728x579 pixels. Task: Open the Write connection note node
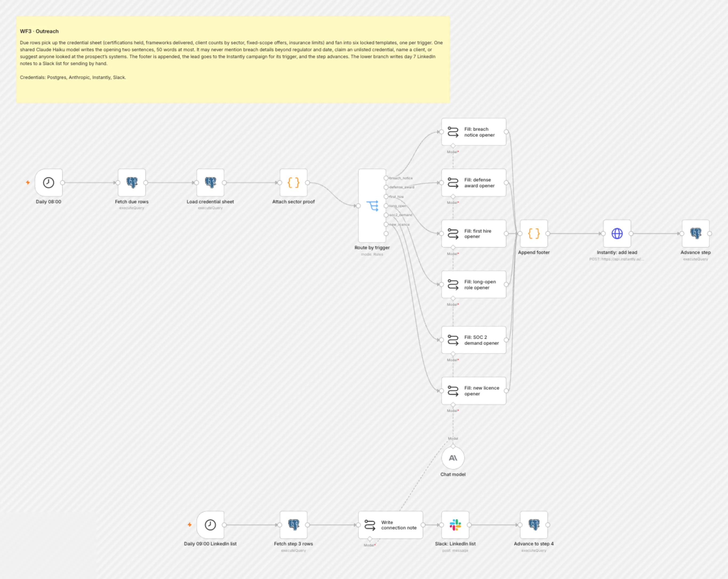(x=391, y=525)
